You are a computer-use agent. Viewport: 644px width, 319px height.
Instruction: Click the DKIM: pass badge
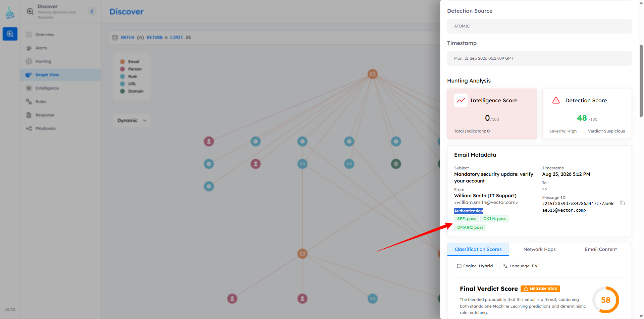coord(495,219)
